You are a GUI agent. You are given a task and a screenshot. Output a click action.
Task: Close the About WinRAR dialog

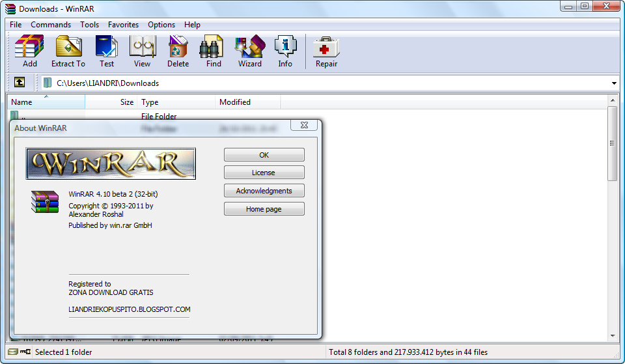[x=304, y=125]
